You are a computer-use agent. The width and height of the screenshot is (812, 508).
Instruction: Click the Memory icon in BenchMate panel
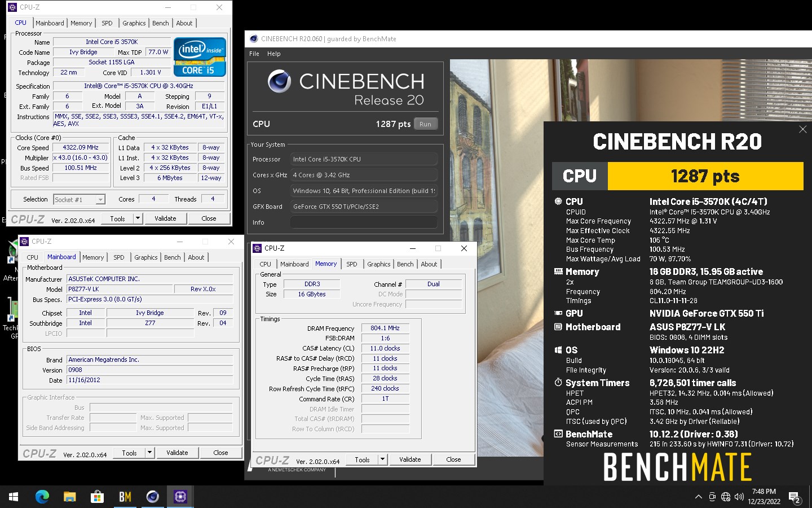coord(558,271)
